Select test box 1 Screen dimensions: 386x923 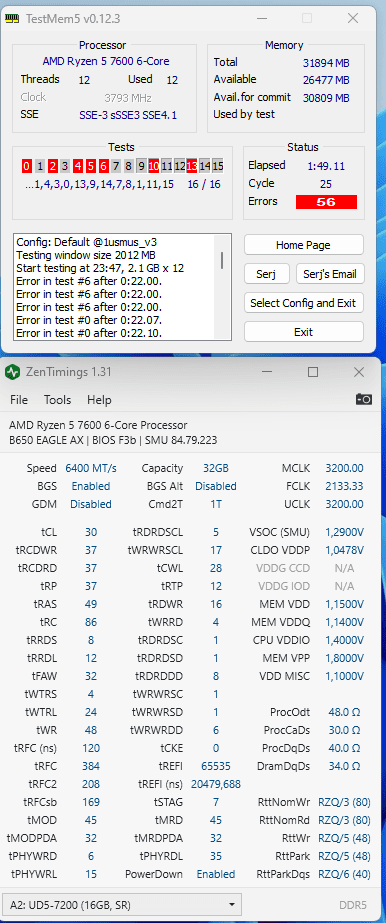point(39,166)
